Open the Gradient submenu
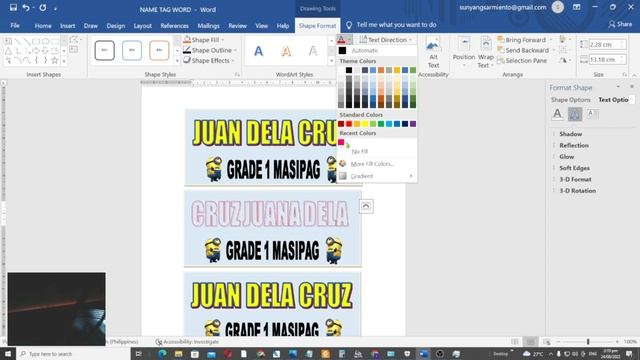 pos(377,176)
